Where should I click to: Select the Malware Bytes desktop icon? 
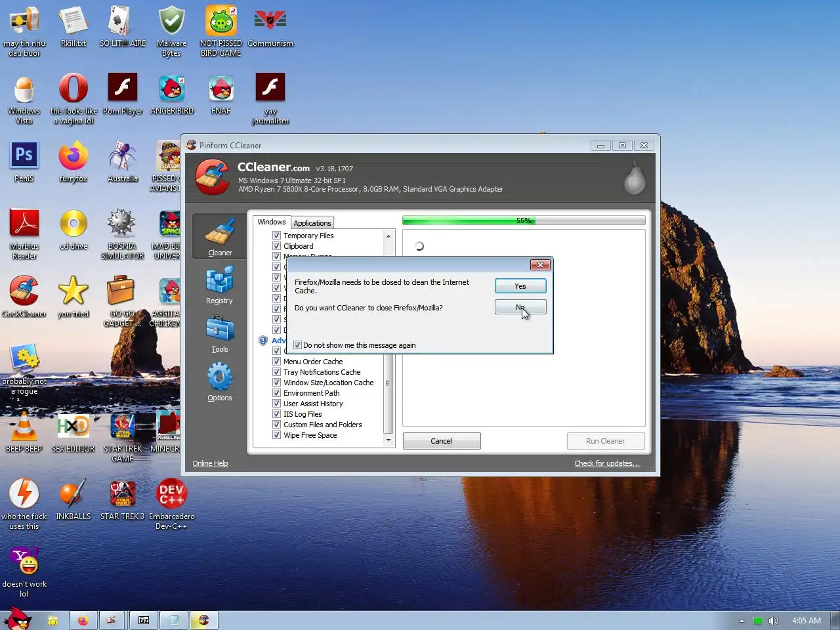171,31
